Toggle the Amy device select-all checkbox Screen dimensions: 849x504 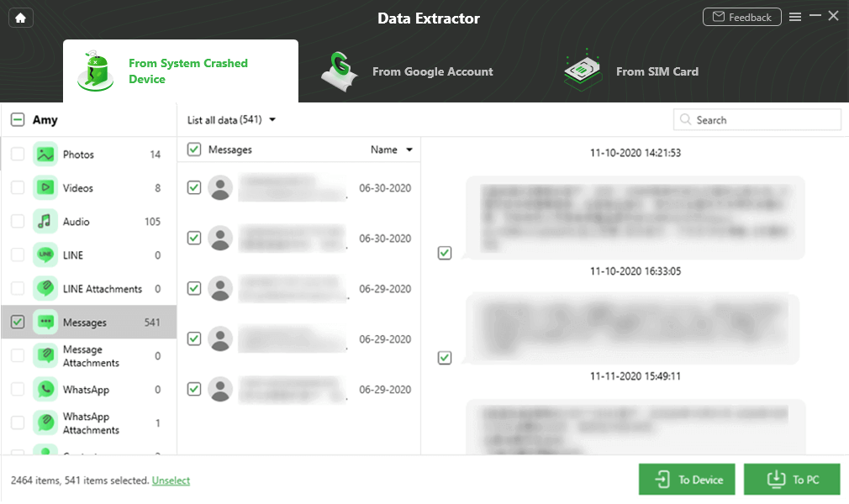pos(18,119)
